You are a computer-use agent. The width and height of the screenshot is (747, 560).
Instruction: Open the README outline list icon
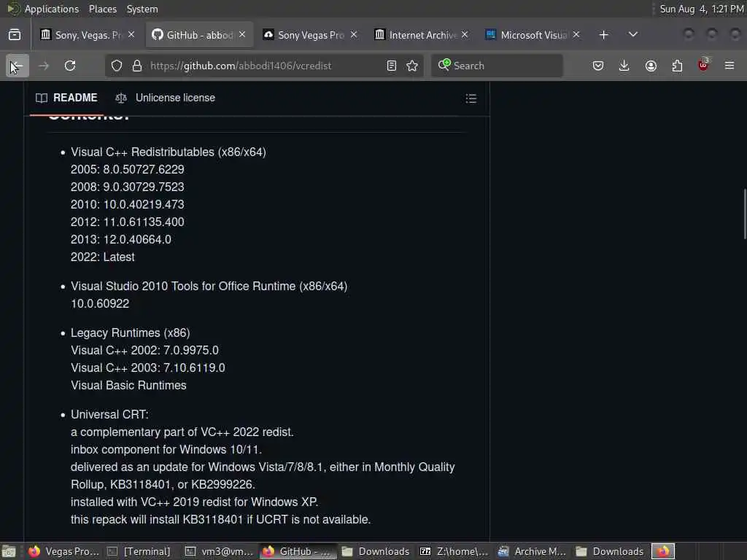471,98
